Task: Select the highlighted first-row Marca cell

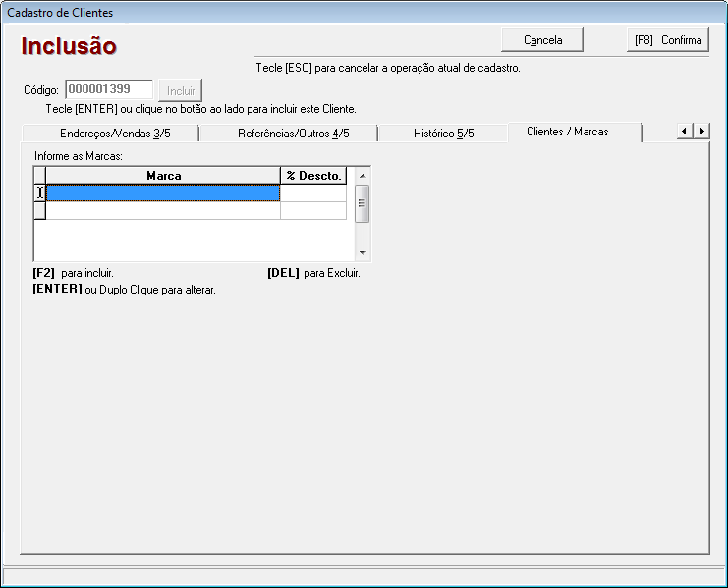Action: (x=163, y=193)
